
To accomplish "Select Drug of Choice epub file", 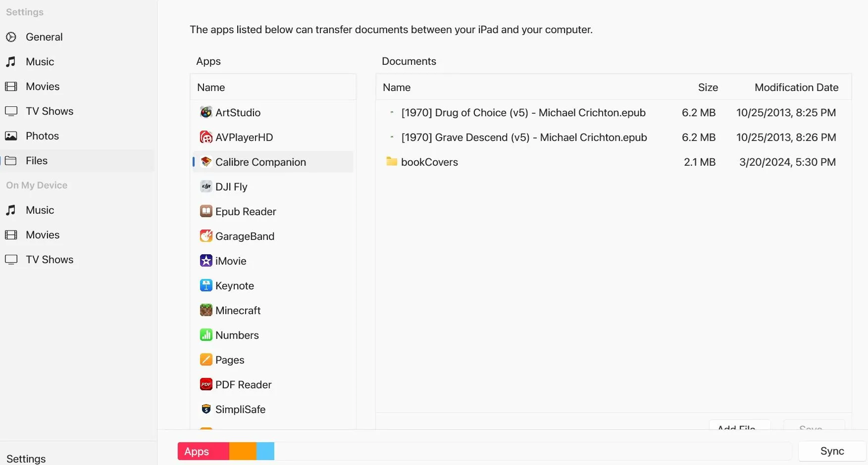I will 523,112.
